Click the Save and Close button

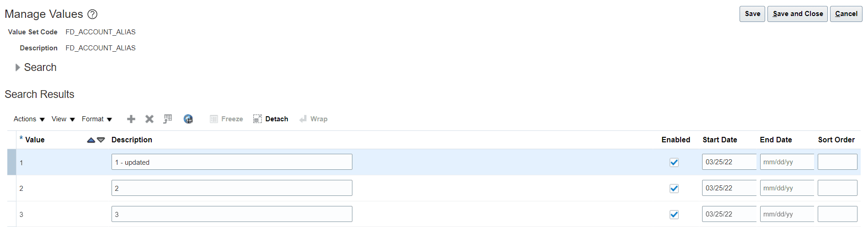798,14
